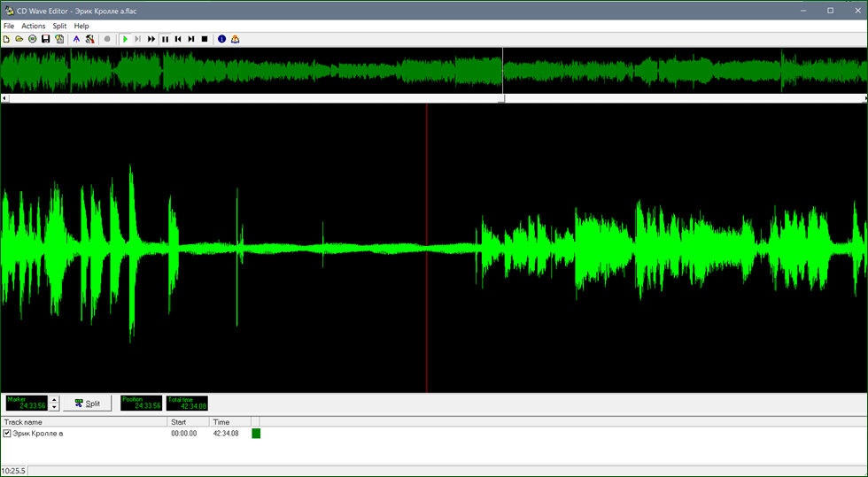Click the Position time display

pyautogui.click(x=141, y=404)
